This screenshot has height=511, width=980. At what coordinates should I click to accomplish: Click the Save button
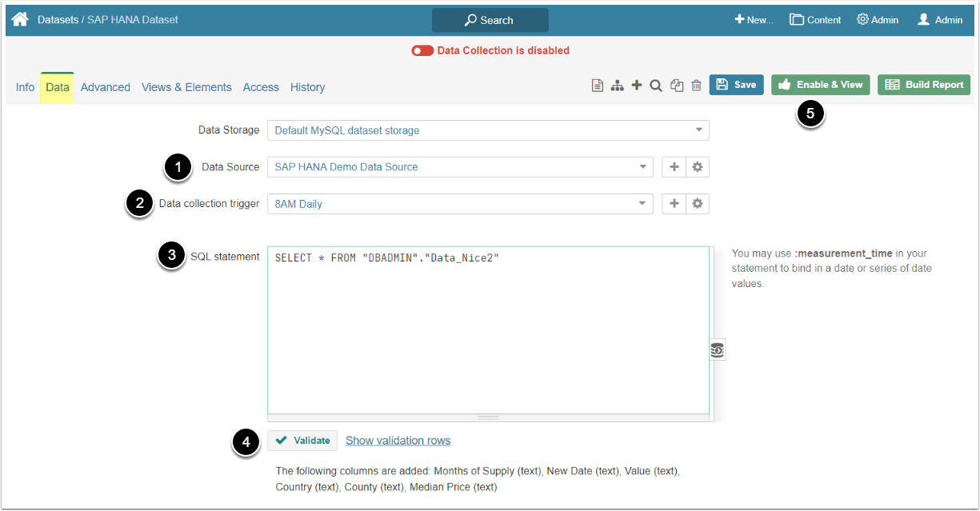click(x=736, y=85)
